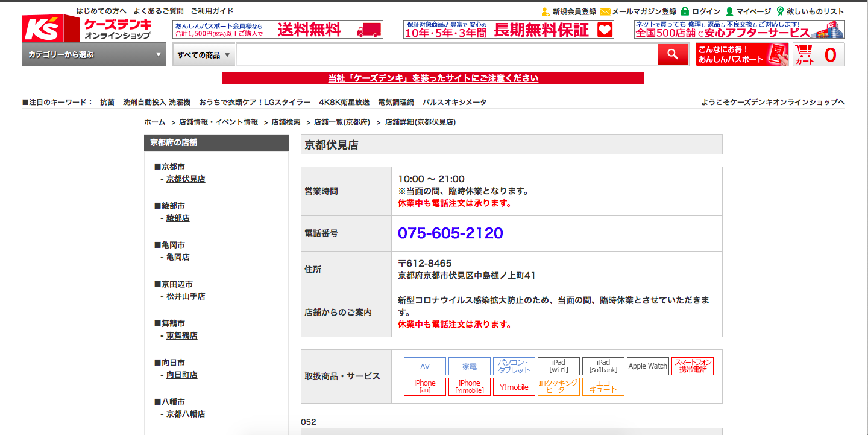Select the iPhone [Y!mobile] badge
The image size is (868, 435).
[470, 387]
